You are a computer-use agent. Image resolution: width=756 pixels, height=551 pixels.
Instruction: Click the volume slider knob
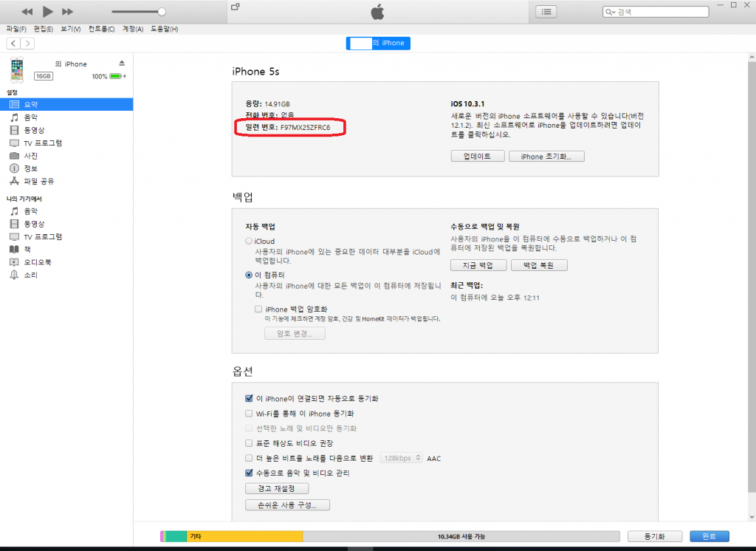[162, 12]
